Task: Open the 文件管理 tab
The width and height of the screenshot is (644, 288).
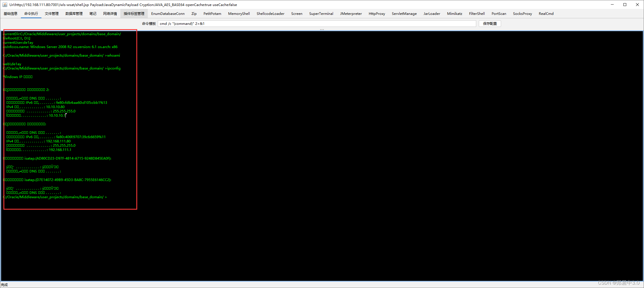Action: 52,14
